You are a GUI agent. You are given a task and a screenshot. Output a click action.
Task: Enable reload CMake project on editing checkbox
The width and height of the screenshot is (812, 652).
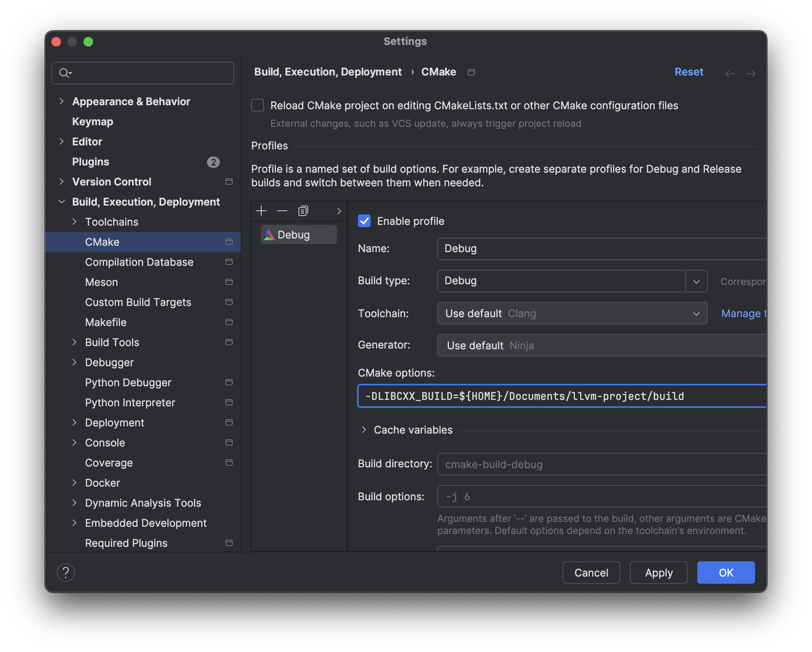258,105
